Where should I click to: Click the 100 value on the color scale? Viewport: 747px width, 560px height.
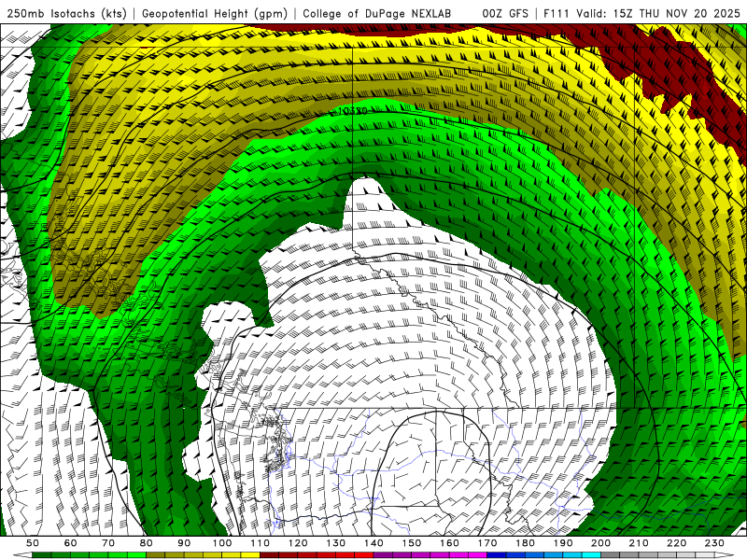tap(222, 543)
